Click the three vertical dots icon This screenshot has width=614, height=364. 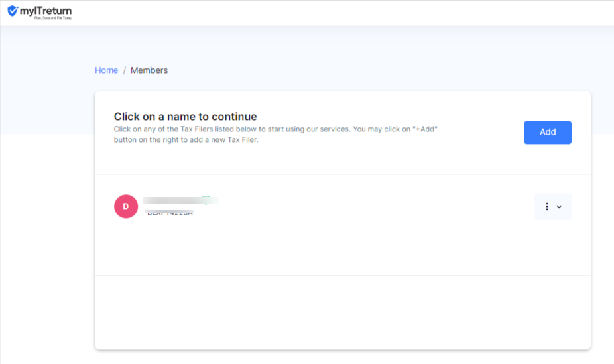click(x=547, y=207)
